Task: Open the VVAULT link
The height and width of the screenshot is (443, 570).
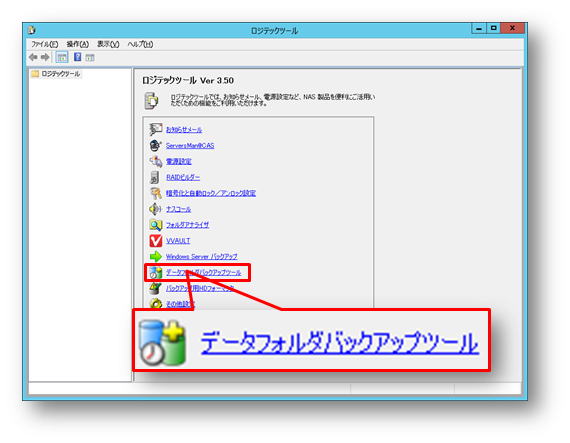Action: click(178, 241)
